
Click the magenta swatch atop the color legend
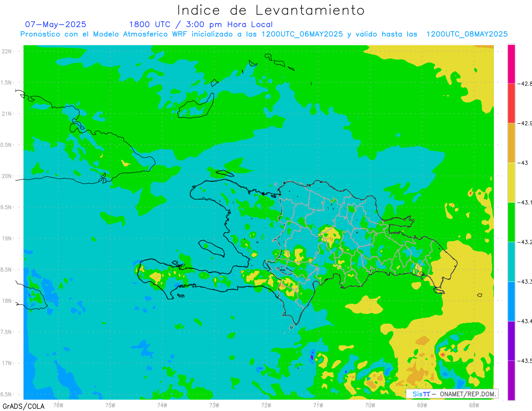pyautogui.click(x=511, y=64)
